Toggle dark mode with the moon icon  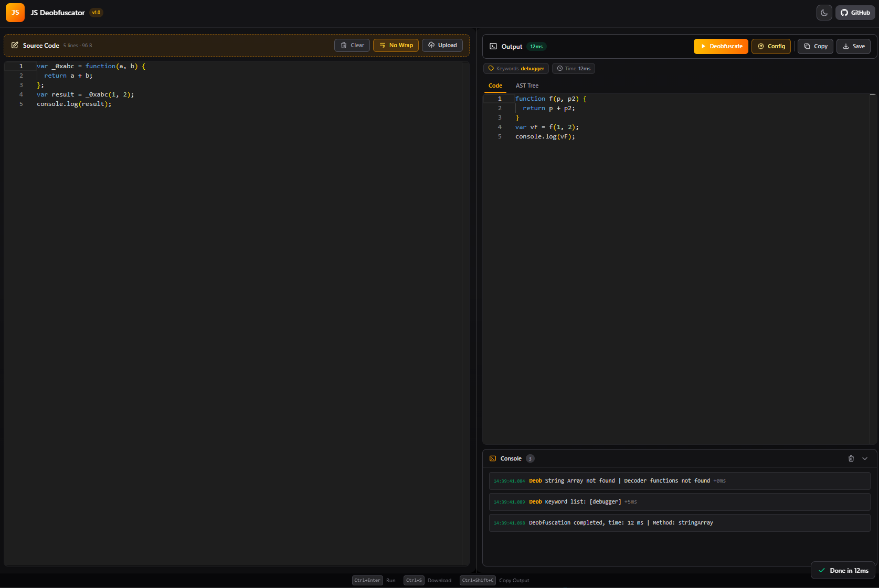click(824, 13)
